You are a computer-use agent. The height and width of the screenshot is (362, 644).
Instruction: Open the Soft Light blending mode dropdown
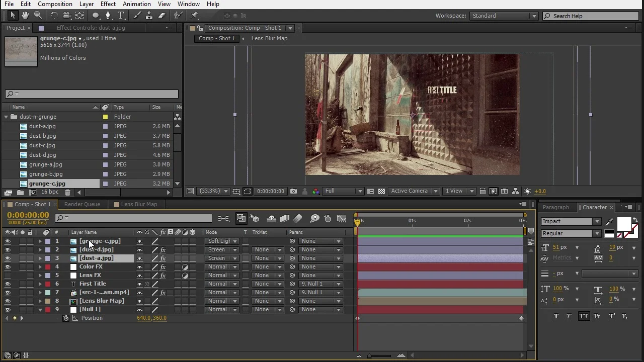pos(221,241)
